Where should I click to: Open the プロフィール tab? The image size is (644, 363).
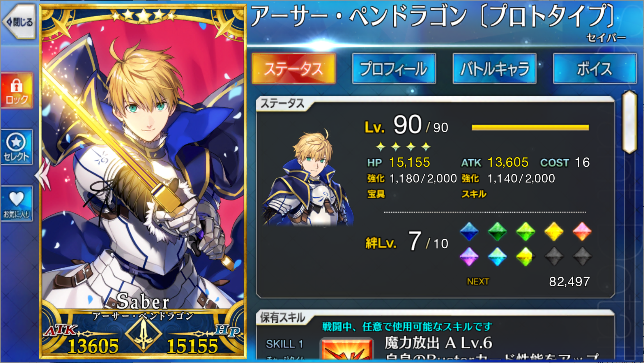point(394,68)
